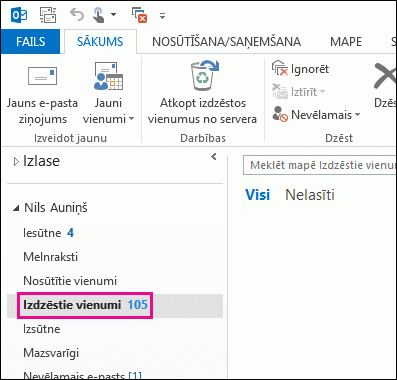Open Customize Quick Access Toolbar arrow
Screen dimensions: 397x380
pos(162,16)
